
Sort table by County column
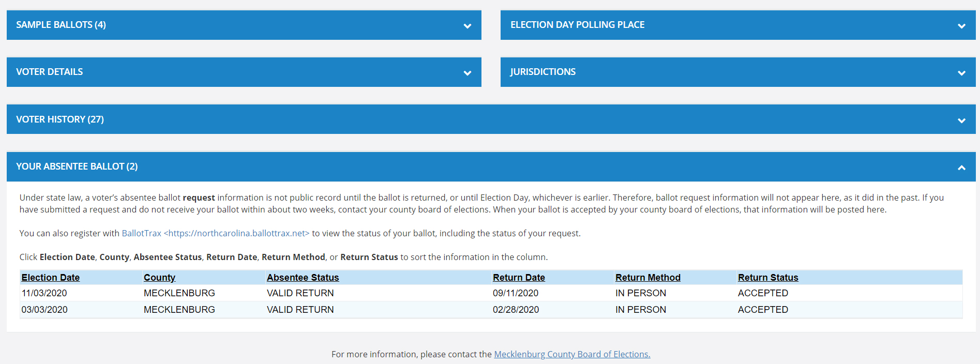159,278
